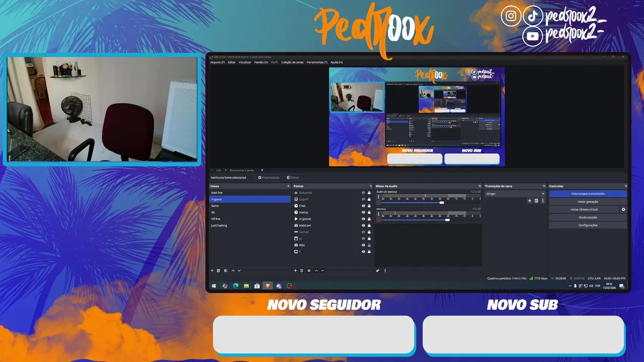Screen dimensions: 644x362
Task: Open scene filters icon in Cenas toolbar
Action: [225, 270]
